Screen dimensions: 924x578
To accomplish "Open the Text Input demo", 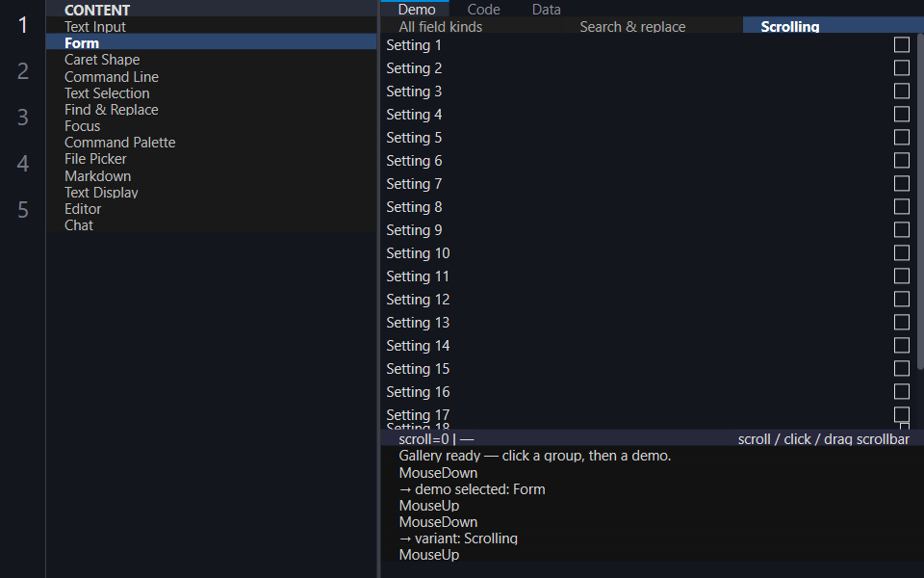I will point(211,26).
